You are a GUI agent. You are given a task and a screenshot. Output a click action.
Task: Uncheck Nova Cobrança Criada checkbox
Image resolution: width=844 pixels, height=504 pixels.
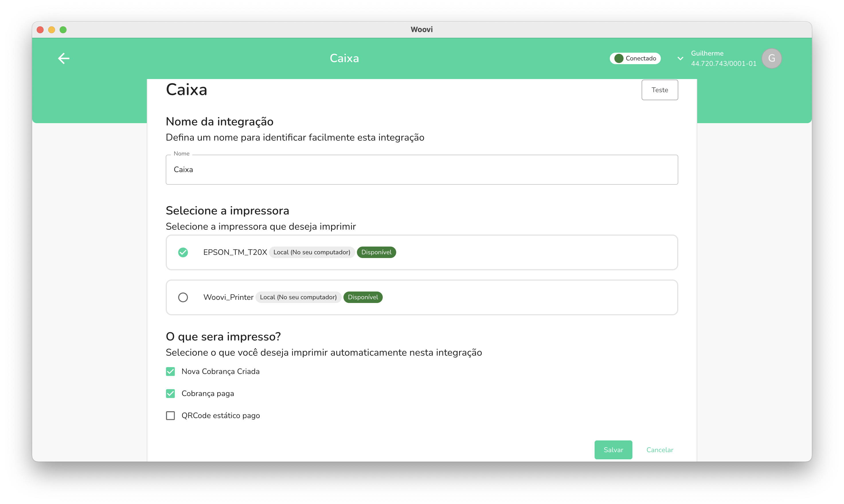[x=170, y=371]
